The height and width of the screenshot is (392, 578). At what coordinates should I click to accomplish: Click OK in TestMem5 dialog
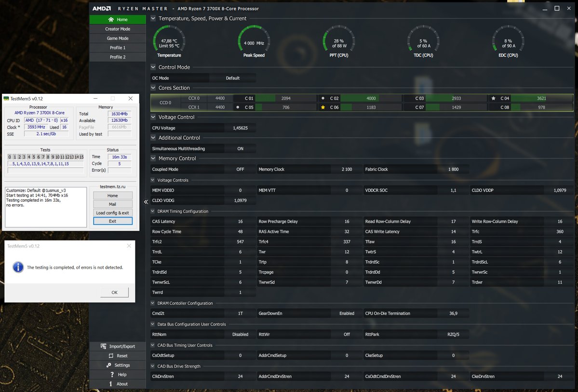(115, 292)
